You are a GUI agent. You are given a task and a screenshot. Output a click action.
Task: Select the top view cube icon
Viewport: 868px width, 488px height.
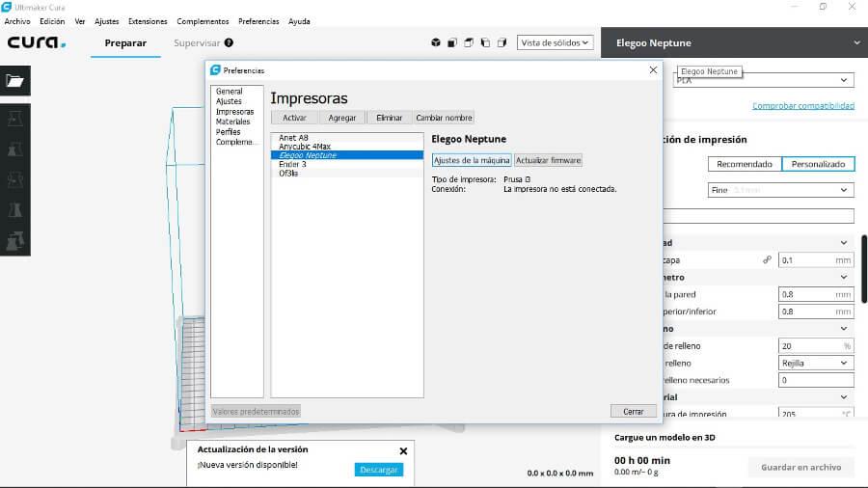point(469,42)
